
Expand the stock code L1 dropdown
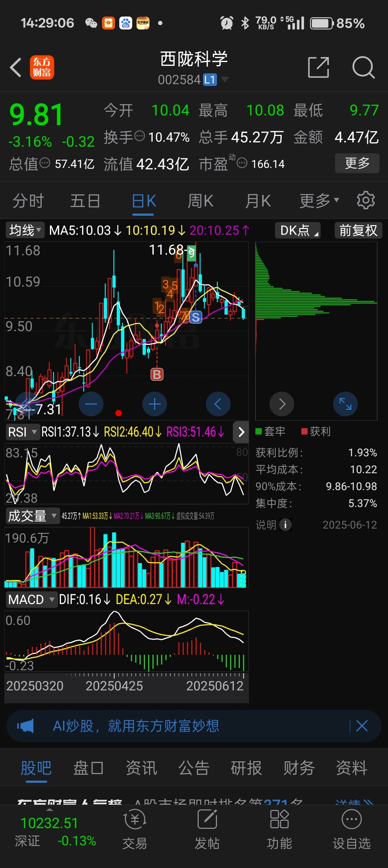click(x=225, y=79)
